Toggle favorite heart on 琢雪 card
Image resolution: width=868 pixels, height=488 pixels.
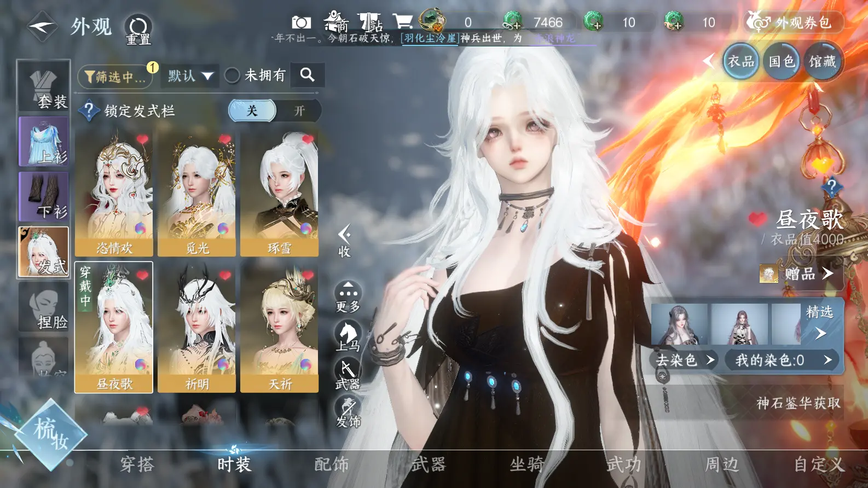(308, 140)
